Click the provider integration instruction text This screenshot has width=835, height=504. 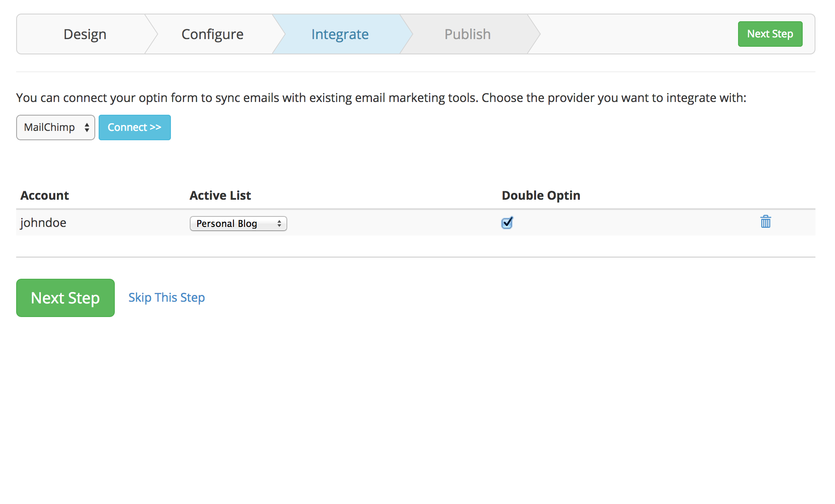point(381,98)
